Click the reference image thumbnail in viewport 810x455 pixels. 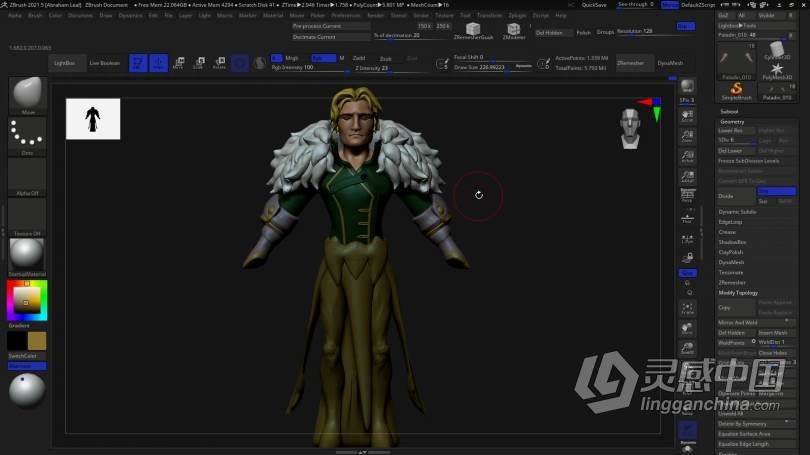[93, 119]
